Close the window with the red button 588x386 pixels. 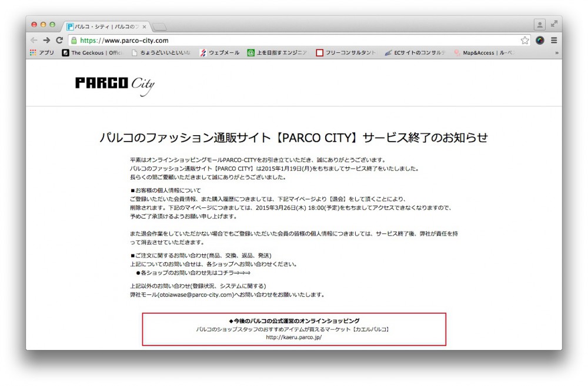click(34, 25)
